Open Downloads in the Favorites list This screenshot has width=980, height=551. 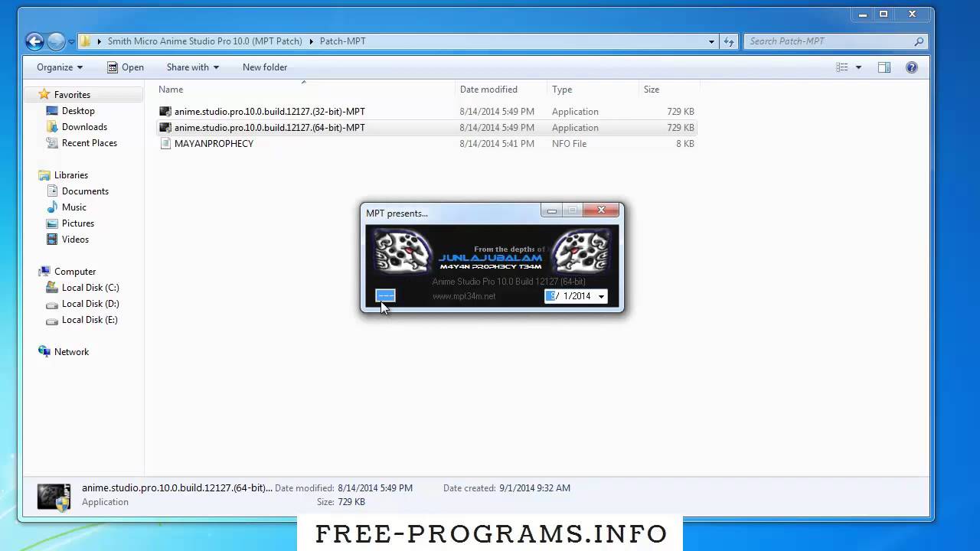[84, 127]
